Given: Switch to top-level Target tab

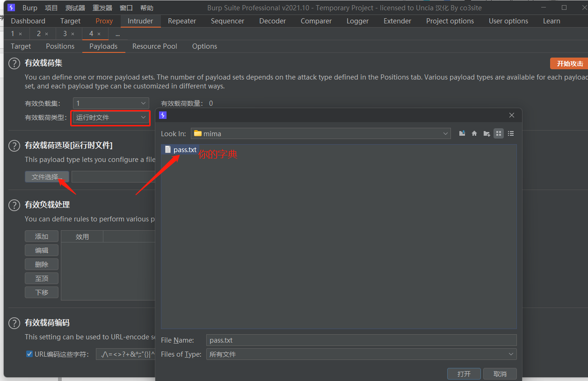Looking at the screenshot, I should pyautogui.click(x=70, y=21).
